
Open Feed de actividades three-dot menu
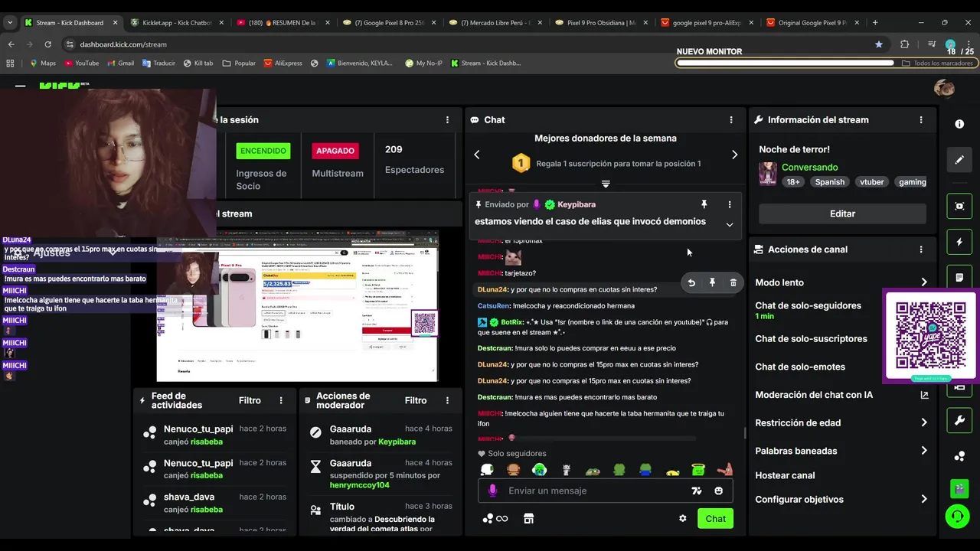tap(281, 400)
